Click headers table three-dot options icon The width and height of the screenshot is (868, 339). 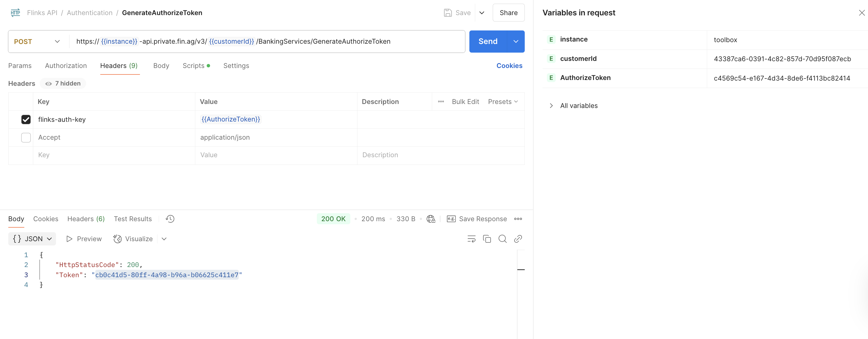click(441, 102)
